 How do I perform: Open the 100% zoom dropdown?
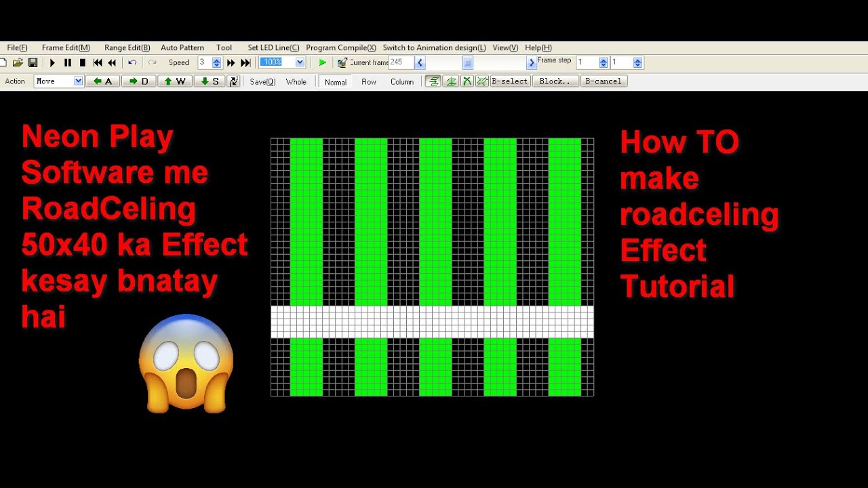pyautogui.click(x=300, y=62)
